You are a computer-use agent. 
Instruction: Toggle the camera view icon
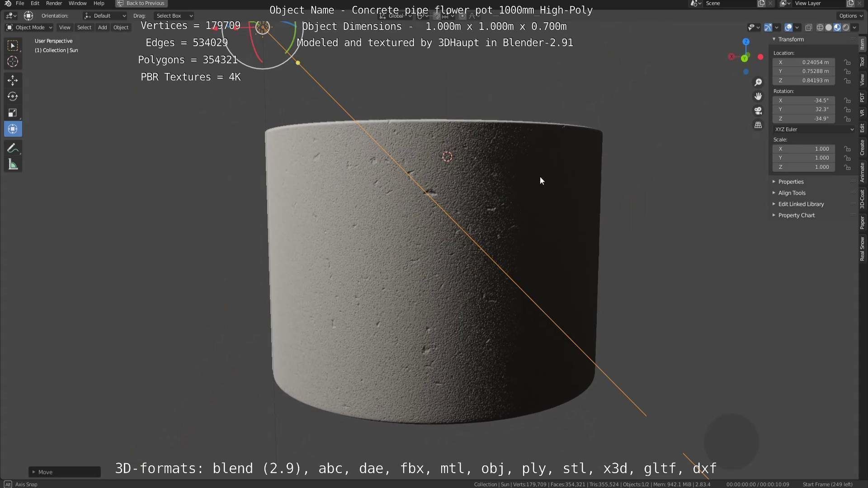pos(758,111)
